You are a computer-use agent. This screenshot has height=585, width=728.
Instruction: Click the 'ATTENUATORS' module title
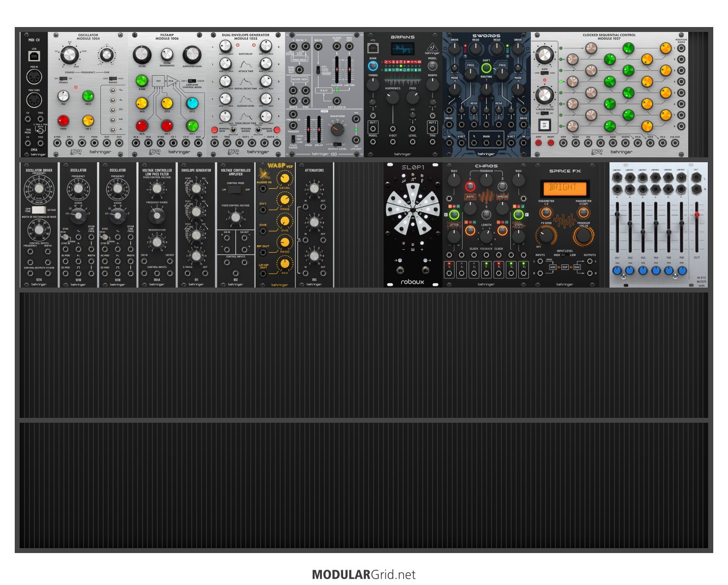(314, 170)
